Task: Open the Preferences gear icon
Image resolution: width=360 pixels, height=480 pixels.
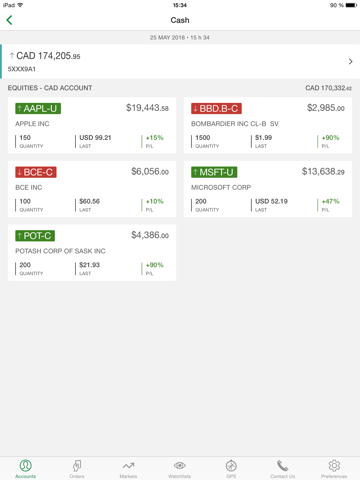Action: tap(334, 465)
